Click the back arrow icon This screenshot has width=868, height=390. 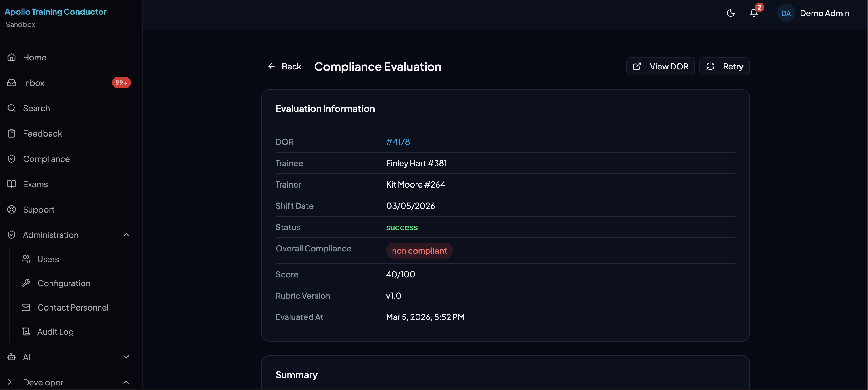tap(271, 66)
